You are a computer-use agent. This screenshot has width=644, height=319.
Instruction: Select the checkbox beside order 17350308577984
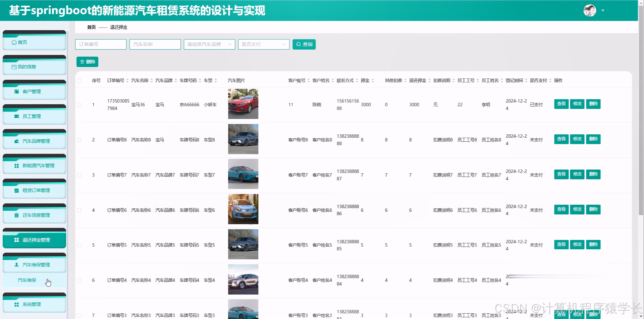(x=79, y=105)
